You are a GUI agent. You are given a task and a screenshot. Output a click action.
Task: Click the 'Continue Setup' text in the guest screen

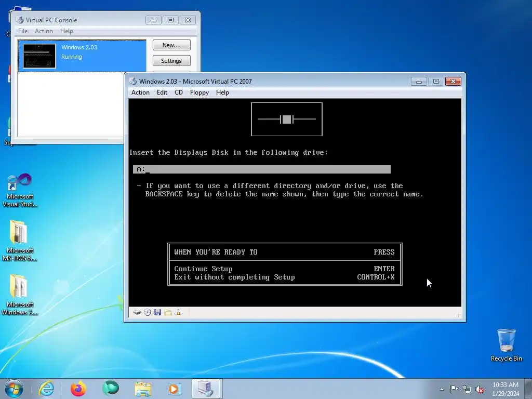203,269
